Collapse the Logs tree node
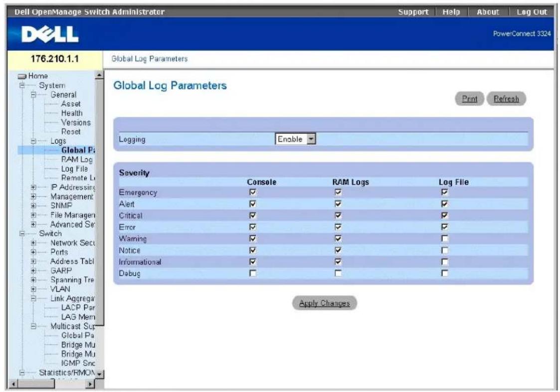Image resolution: width=560 pixels, height=392 pixels. pos(33,141)
